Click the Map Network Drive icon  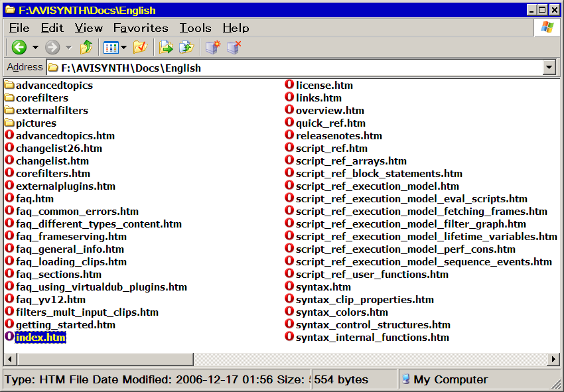tap(212, 47)
